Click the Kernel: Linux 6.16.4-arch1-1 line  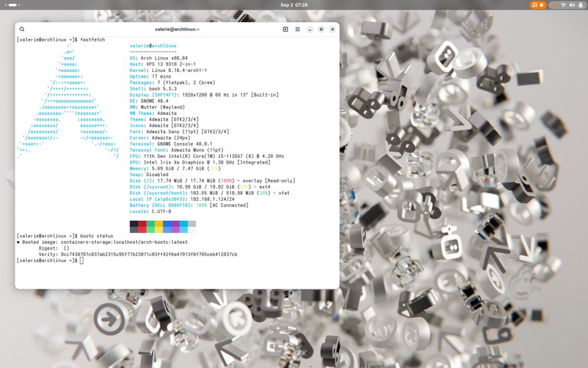[x=168, y=70]
